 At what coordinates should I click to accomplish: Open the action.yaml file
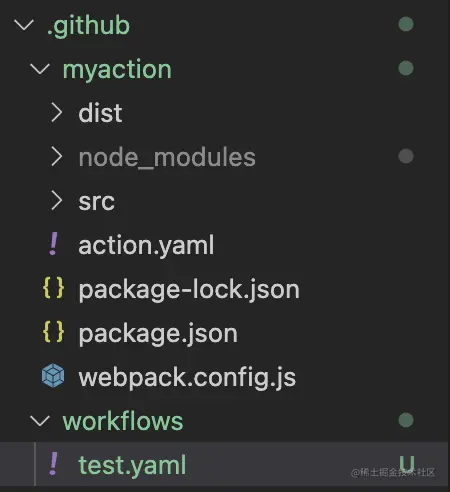[x=146, y=245]
